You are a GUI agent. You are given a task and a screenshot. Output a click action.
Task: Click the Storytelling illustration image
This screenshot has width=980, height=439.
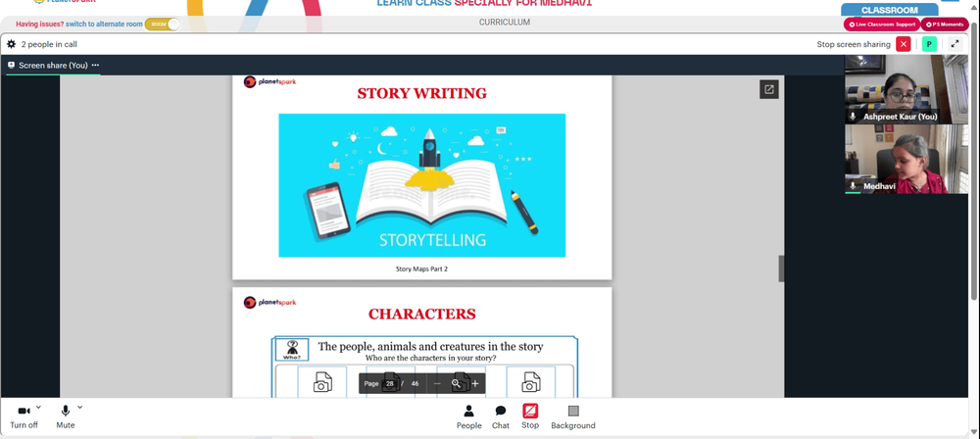pyautogui.click(x=421, y=185)
